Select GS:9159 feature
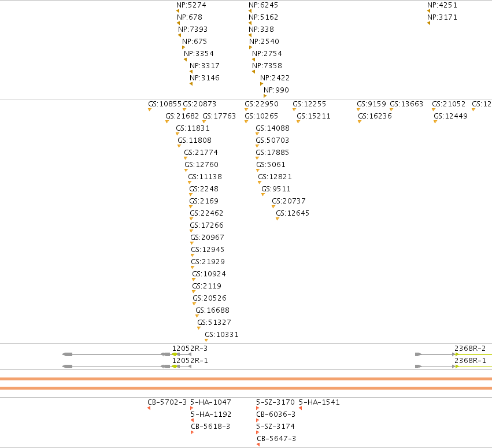The image size is (492, 448). tap(371, 104)
